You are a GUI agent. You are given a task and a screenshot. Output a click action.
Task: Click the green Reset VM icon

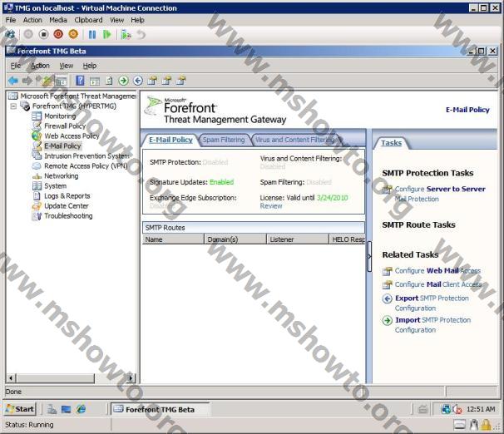click(107, 34)
